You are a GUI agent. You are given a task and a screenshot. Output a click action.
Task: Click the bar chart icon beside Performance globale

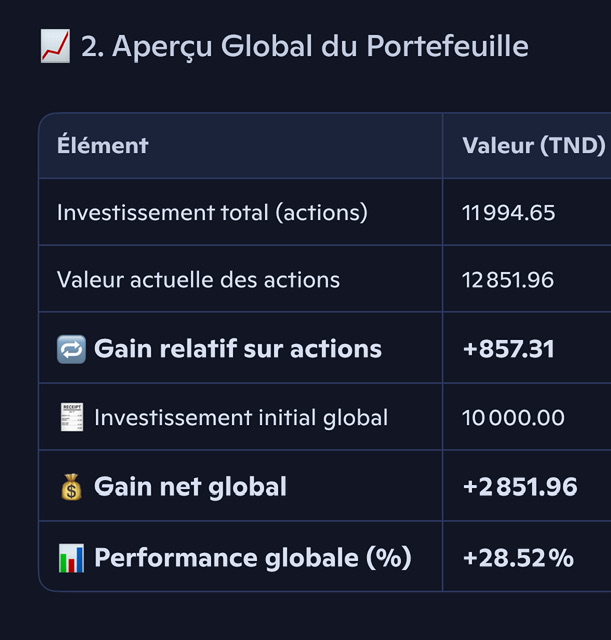click(x=71, y=558)
